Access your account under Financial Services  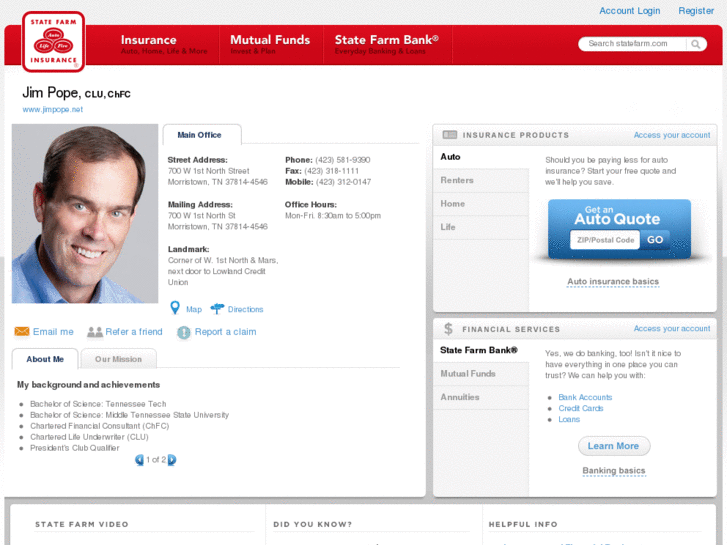(672, 328)
